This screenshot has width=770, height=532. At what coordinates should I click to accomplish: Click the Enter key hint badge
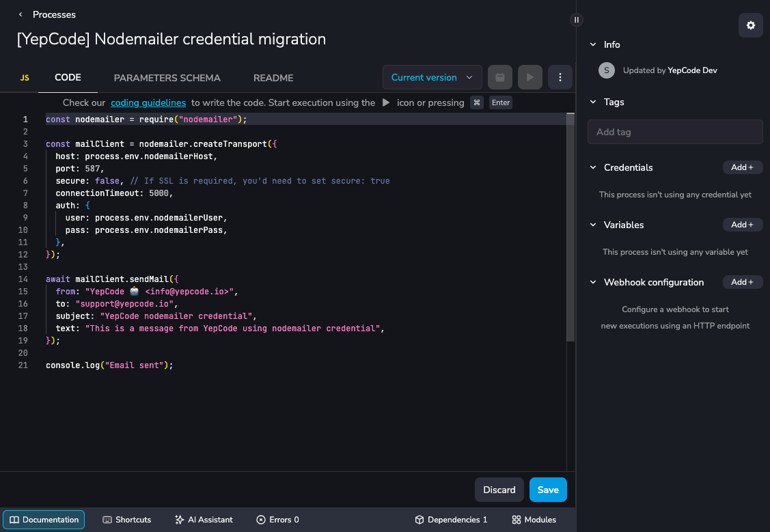coord(500,102)
